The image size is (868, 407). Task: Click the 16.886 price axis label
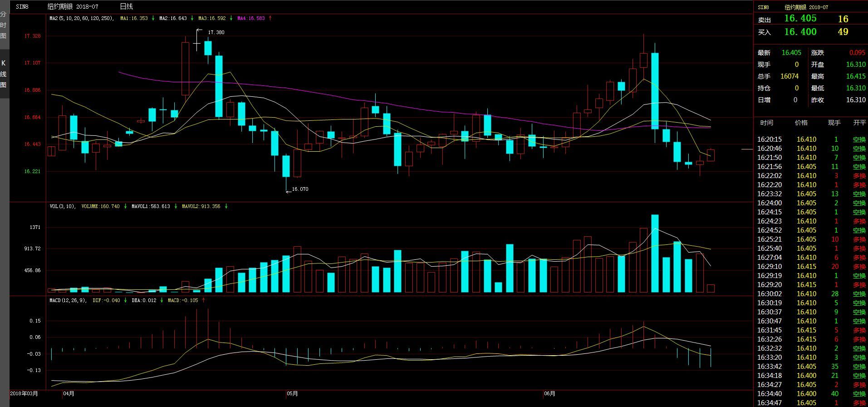(32, 90)
